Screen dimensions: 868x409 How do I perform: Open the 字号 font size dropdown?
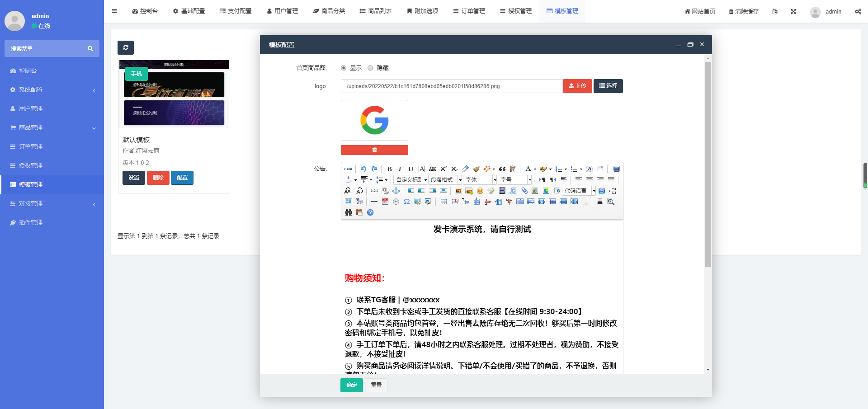coord(515,180)
